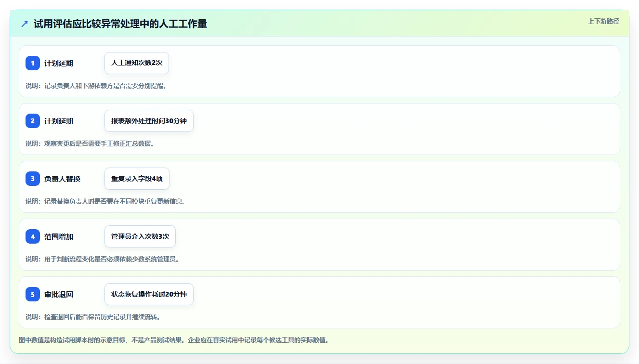
Task: Click the 上下游路径 label in header
Action: click(603, 21)
